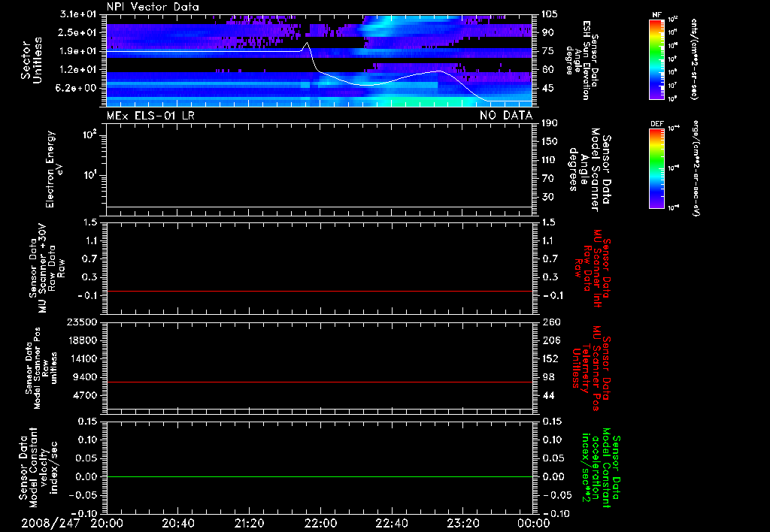Screen dimensions: 770x532
Task: Click the 6.2e+00 sector tick value
Action: [77, 88]
